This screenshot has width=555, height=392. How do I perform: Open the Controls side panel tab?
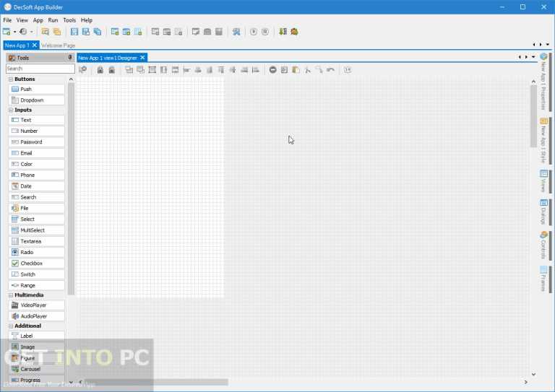tap(543, 245)
